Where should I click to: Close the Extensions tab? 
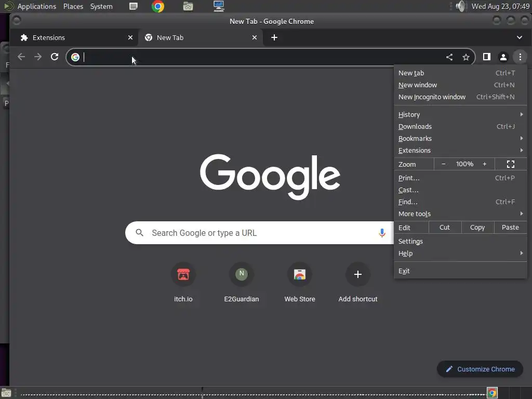[130, 37]
